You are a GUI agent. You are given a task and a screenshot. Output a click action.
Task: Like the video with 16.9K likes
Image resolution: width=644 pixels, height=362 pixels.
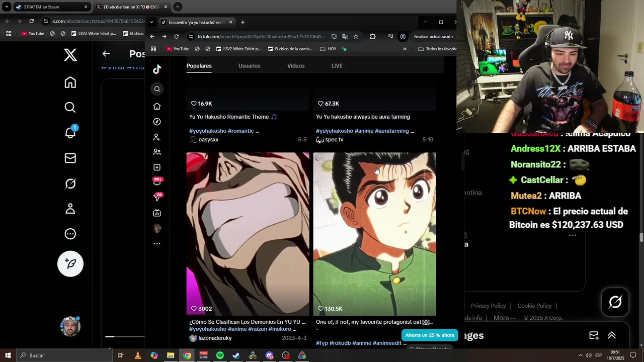[194, 104]
